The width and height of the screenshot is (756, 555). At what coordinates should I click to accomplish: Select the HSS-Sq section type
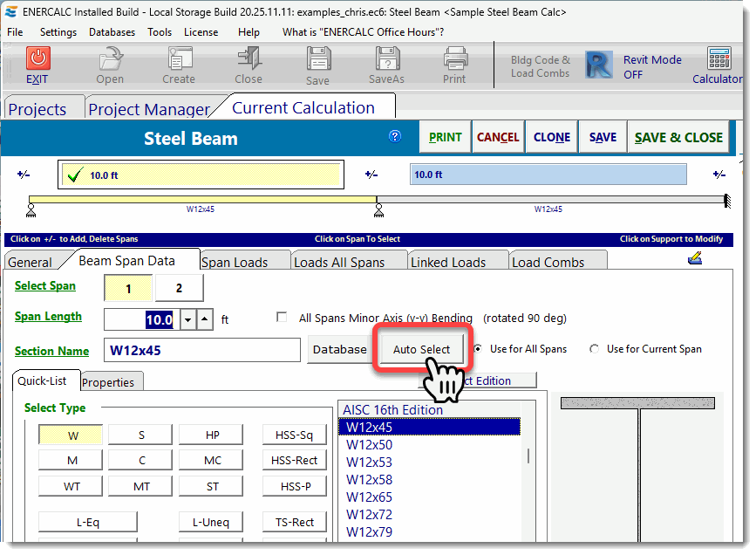[295, 435]
